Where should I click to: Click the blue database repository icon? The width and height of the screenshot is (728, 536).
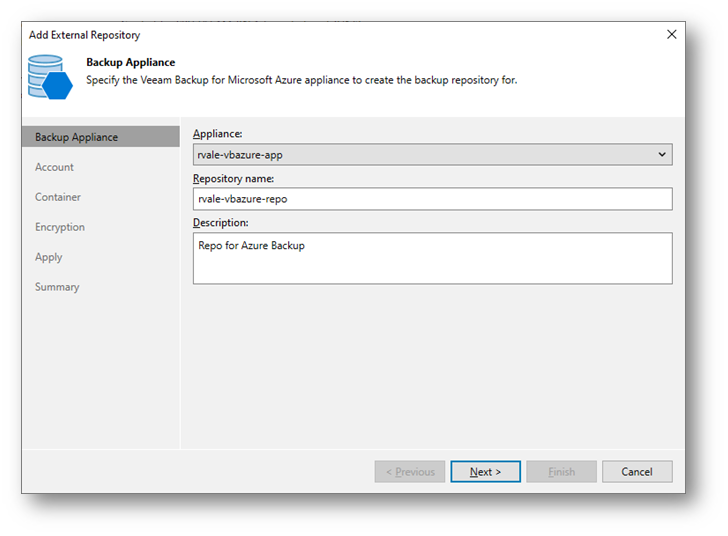coord(50,78)
